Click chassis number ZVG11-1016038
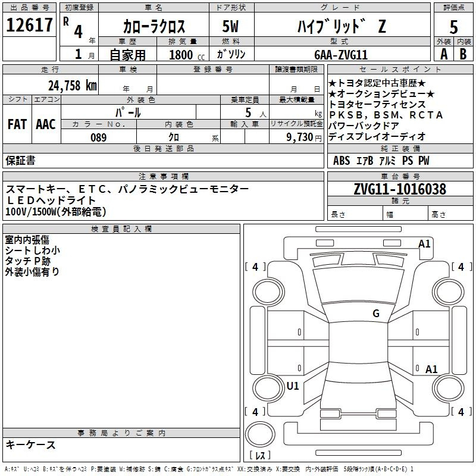This screenshot has width=476, height=476. (x=400, y=189)
